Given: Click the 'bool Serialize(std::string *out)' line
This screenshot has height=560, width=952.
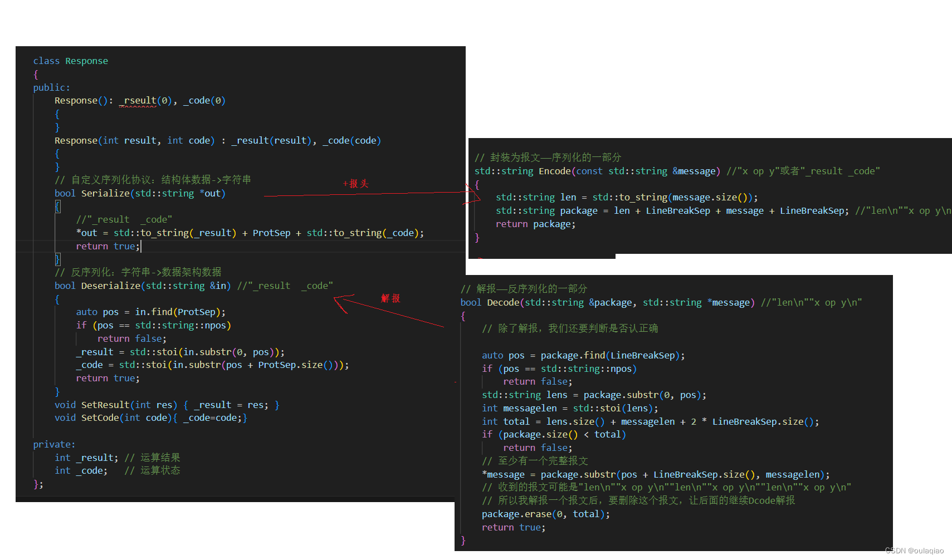Looking at the screenshot, I should tap(140, 193).
